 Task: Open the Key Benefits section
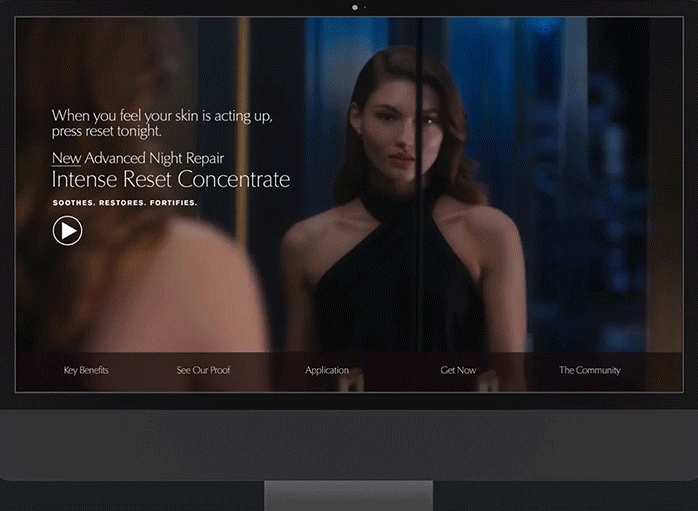86,370
